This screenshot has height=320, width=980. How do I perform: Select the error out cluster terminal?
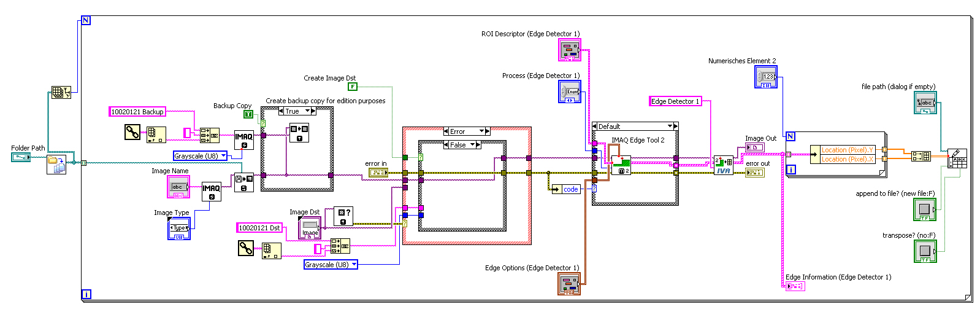755,173
